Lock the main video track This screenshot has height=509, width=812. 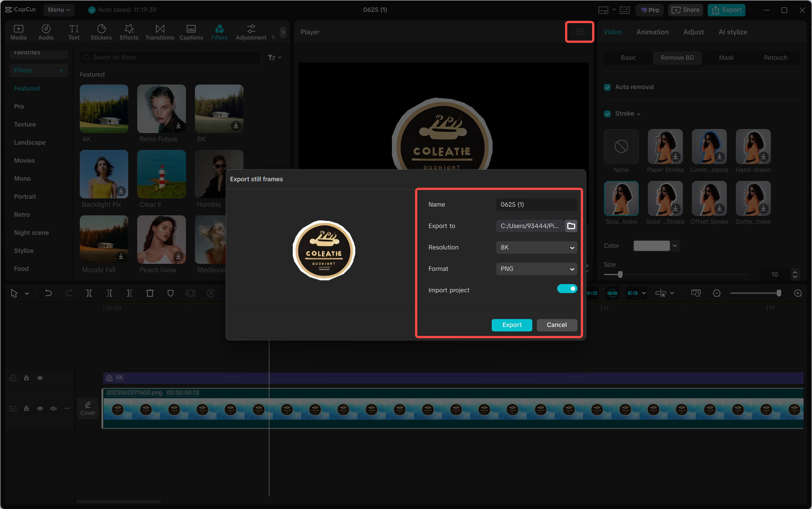click(x=26, y=408)
